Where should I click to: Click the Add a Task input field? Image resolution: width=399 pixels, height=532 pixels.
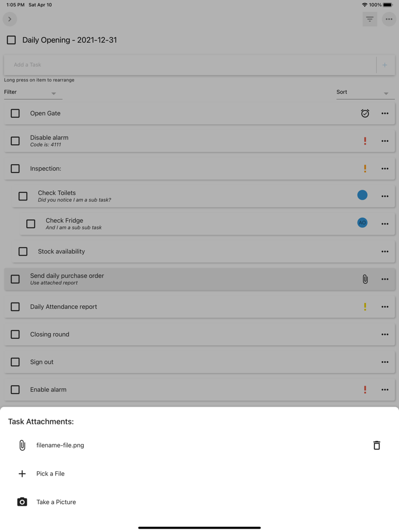[x=171, y=64]
